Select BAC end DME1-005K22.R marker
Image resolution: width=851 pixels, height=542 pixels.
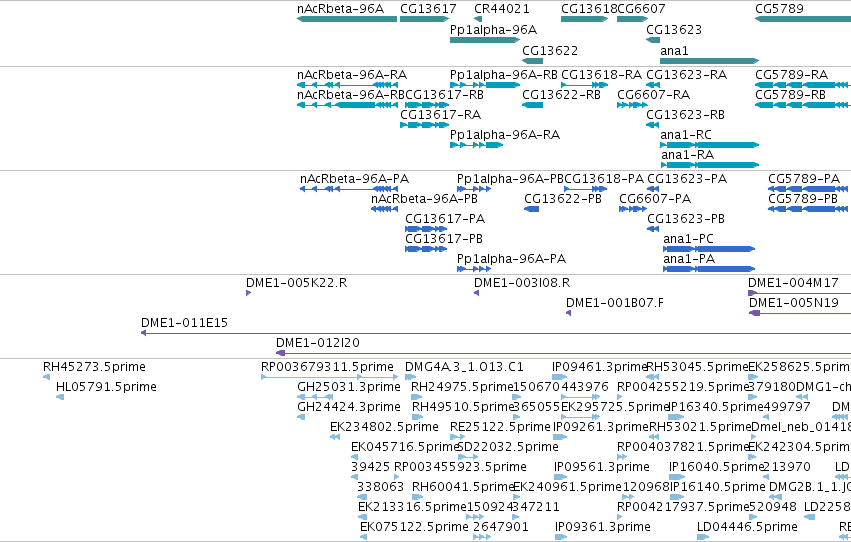tap(249, 294)
